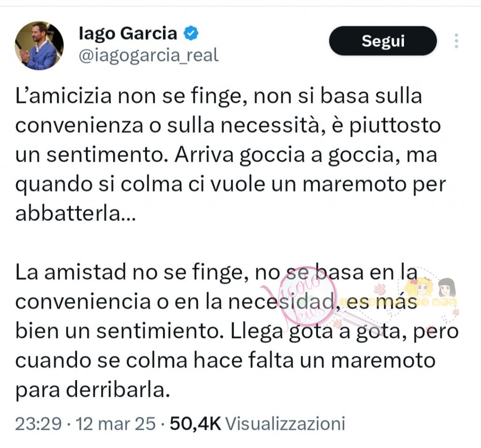Image resolution: width=481 pixels, height=448 pixels.
Task: Click the Visualizzazioni label
Action: (285, 424)
